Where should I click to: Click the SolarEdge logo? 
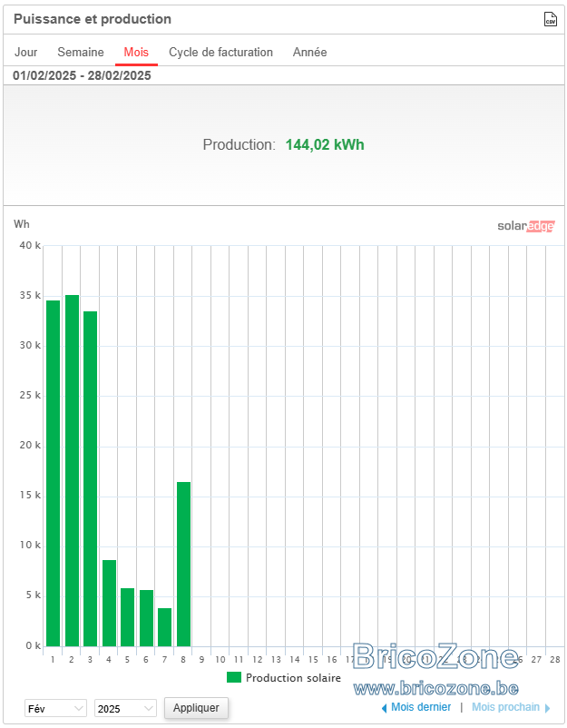tap(525, 226)
